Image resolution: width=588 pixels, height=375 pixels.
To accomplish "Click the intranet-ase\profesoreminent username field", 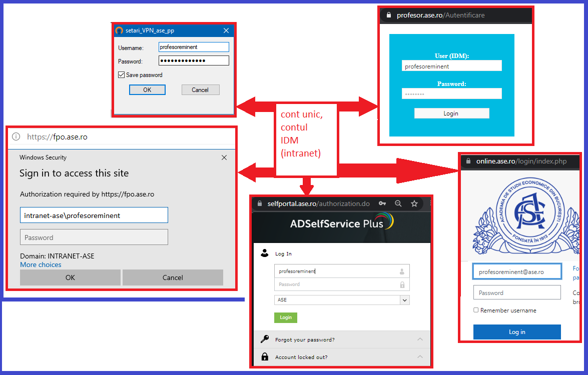I will pyautogui.click(x=94, y=215).
